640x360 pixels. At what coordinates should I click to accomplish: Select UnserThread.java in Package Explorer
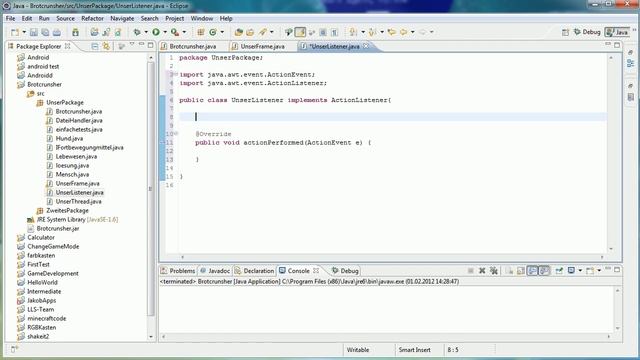(x=78, y=201)
